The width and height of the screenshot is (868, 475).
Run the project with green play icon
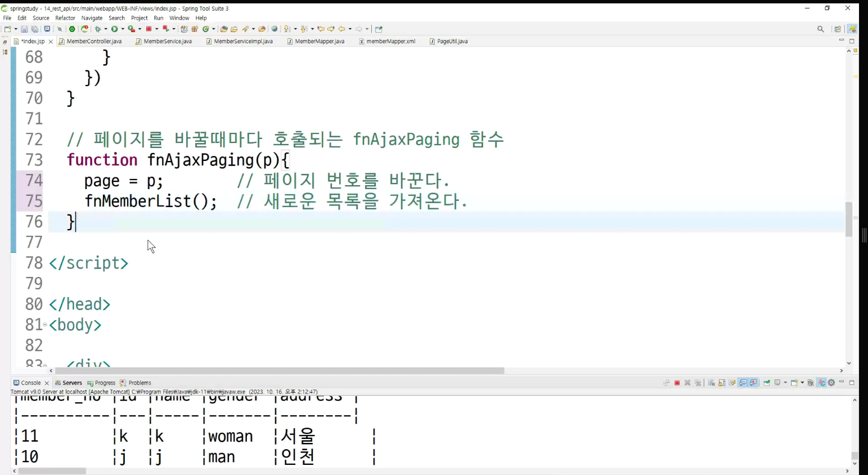coord(114,29)
